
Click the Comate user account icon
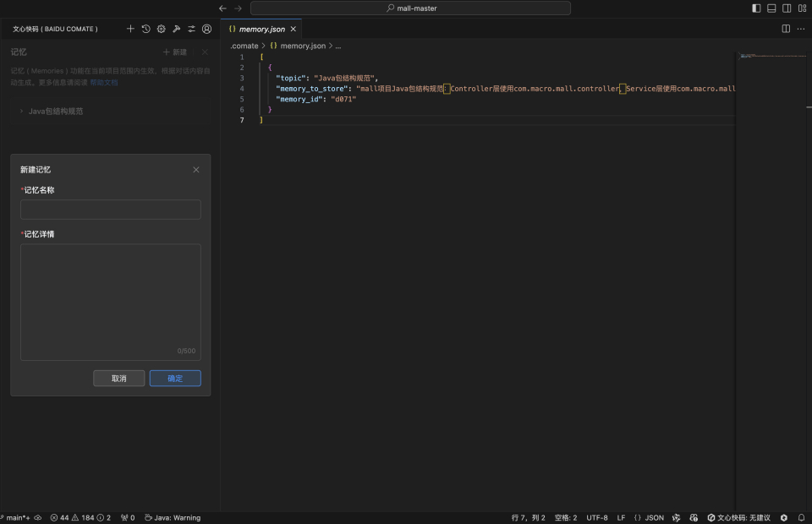[206, 29]
